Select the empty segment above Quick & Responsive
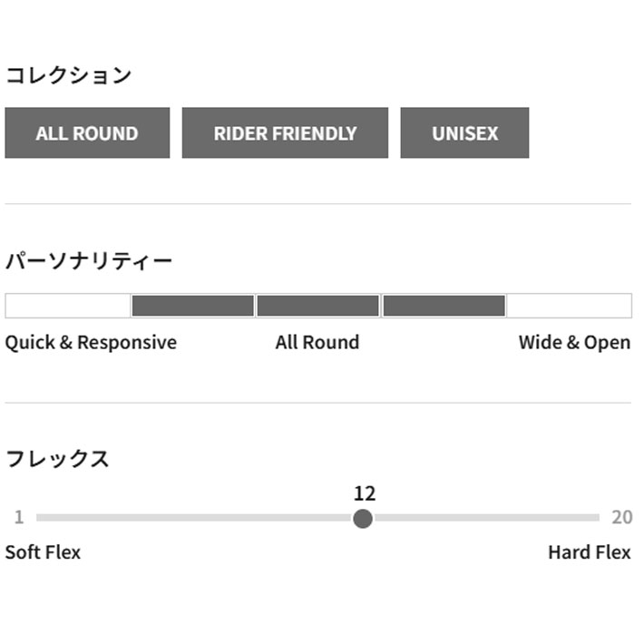 pyautogui.click(x=68, y=306)
